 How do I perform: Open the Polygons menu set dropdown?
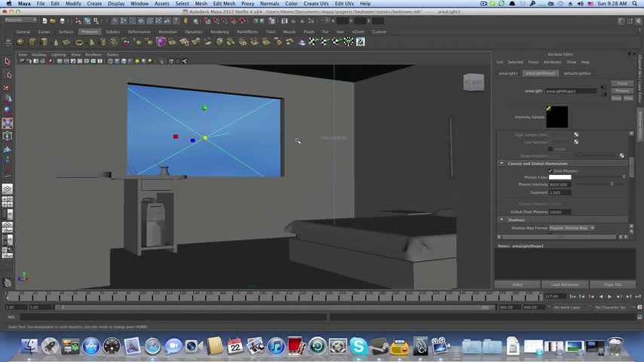click(20, 20)
